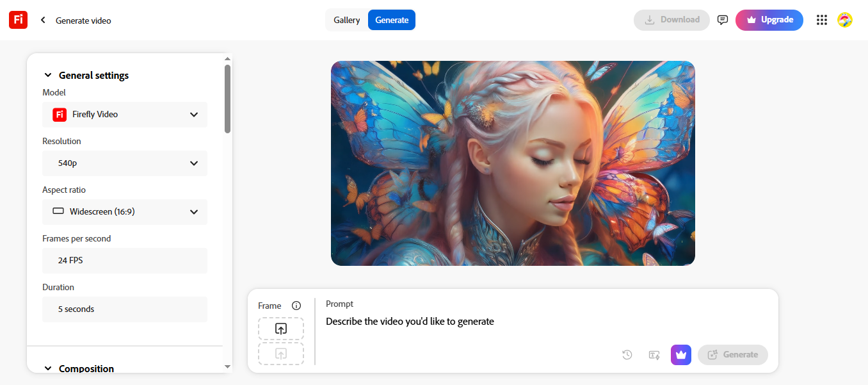Switch to the Gallery tab

[x=347, y=20]
